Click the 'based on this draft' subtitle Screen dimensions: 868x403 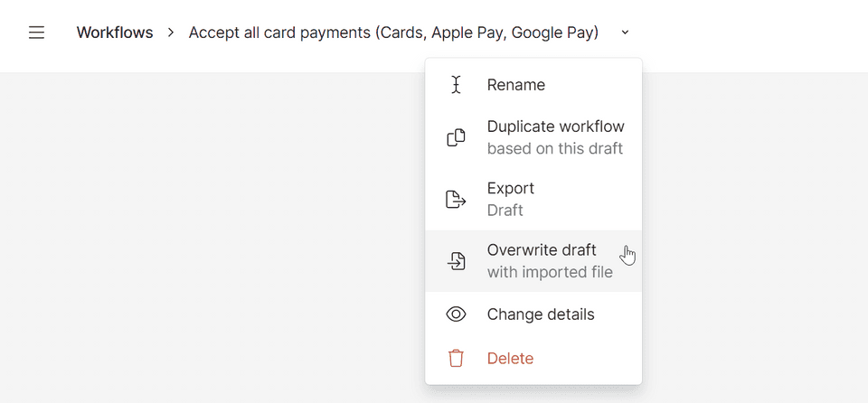[554, 149]
